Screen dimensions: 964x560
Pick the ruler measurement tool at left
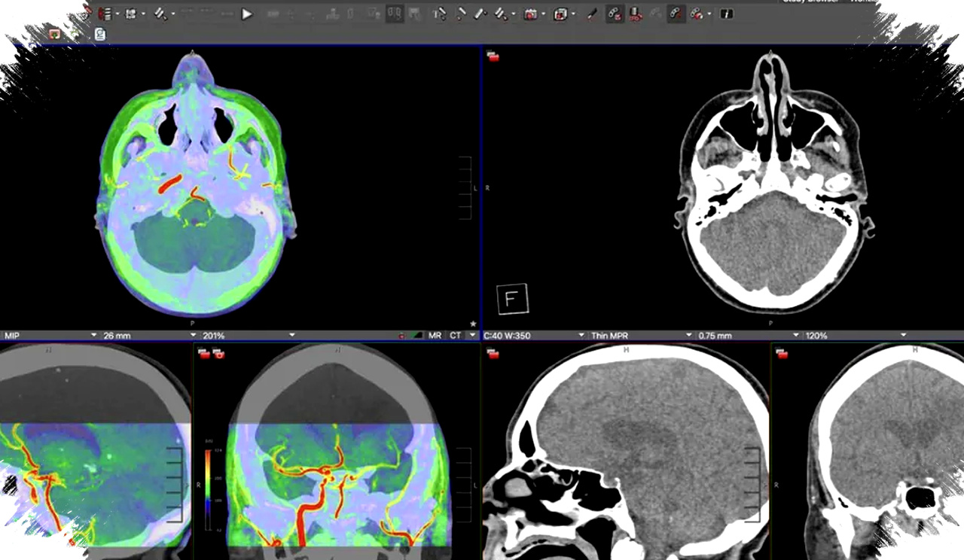(x=160, y=14)
